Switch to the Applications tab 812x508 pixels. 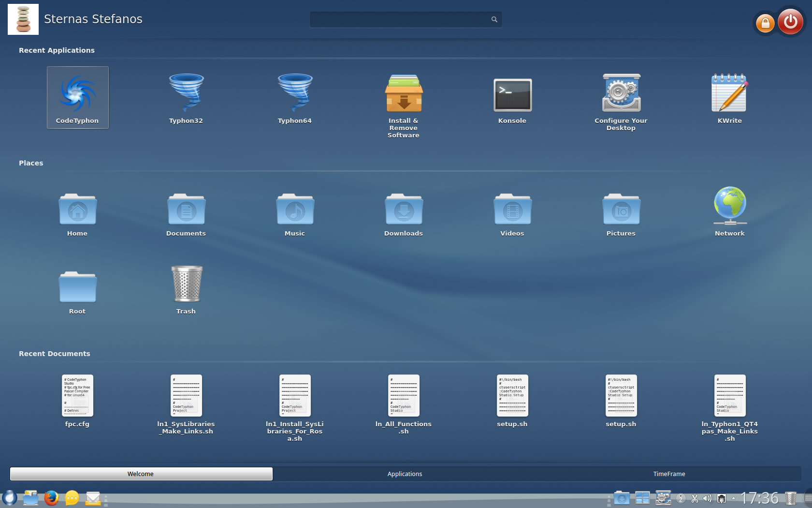coord(405,474)
